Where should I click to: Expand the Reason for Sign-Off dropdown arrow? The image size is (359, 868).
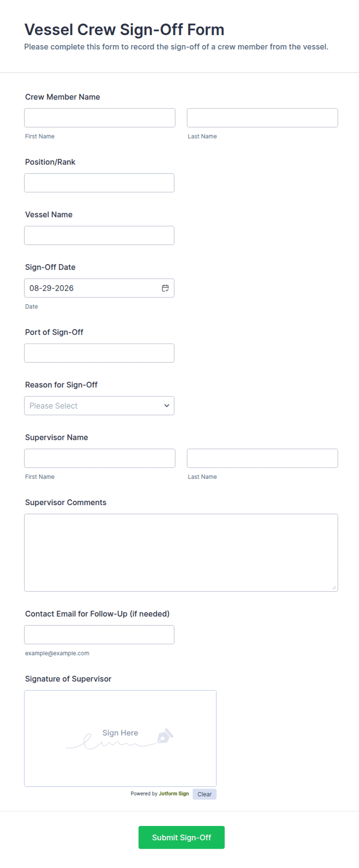click(x=167, y=406)
